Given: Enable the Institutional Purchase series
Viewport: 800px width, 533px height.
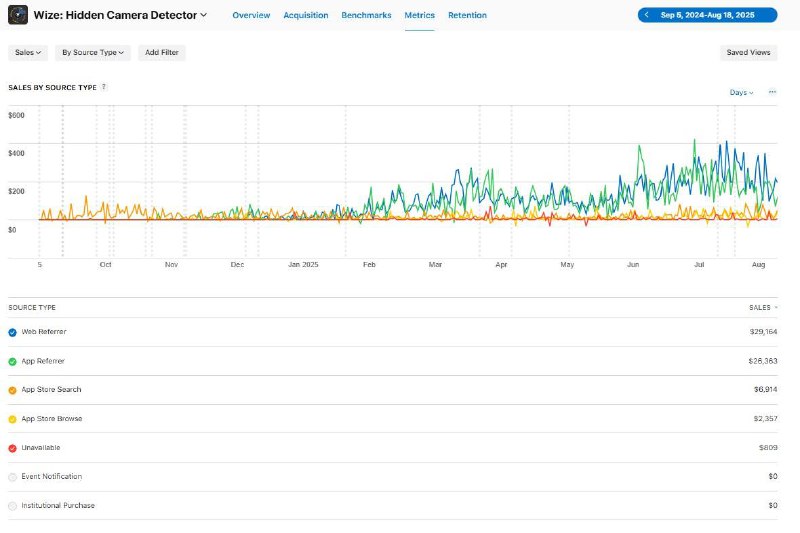Looking at the screenshot, I should [x=12, y=506].
